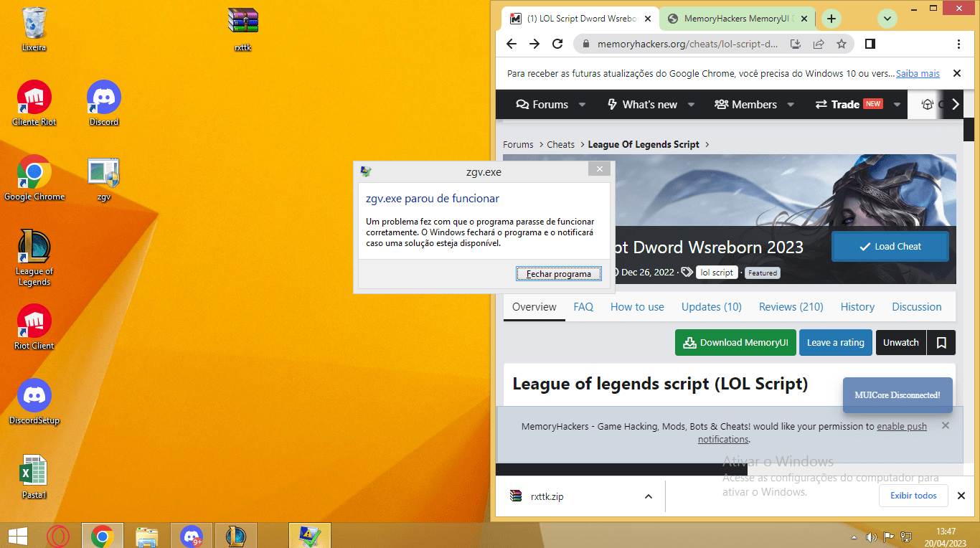Click the install icon in the address bar
Viewport: 980px width, 548px height.
(x=796, y=44)
